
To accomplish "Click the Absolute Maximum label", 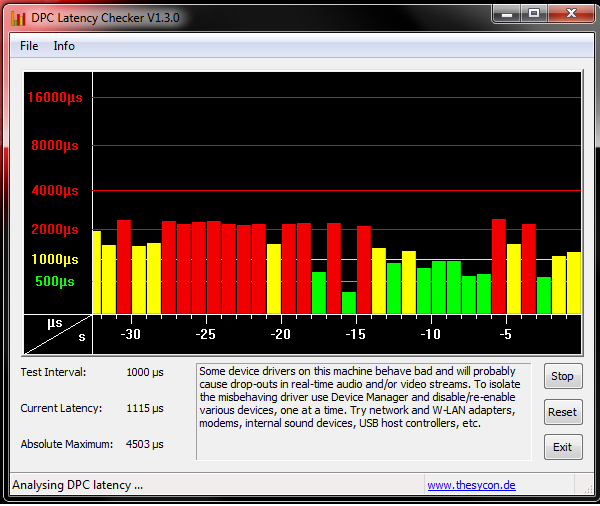I will 67,444.
